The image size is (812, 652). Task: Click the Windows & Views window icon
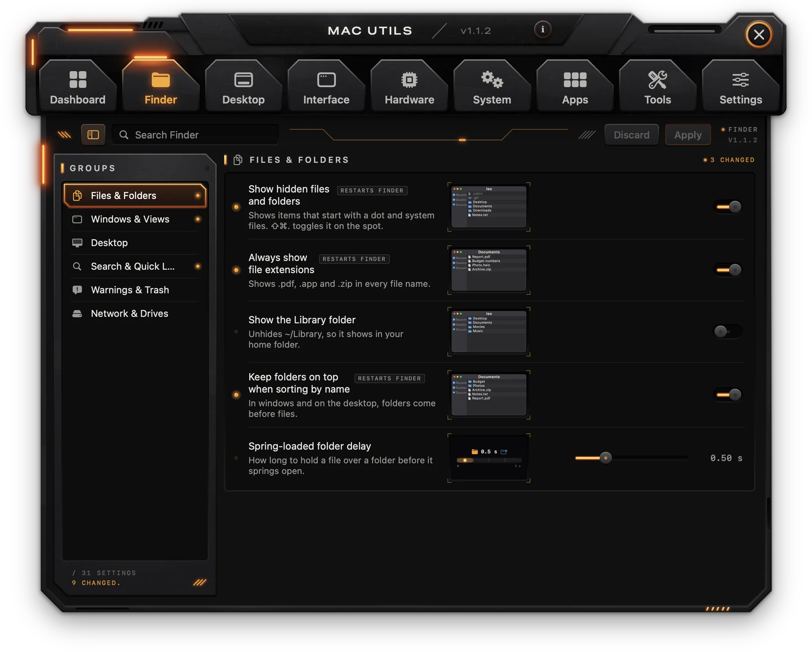click(x=77, y=219)
